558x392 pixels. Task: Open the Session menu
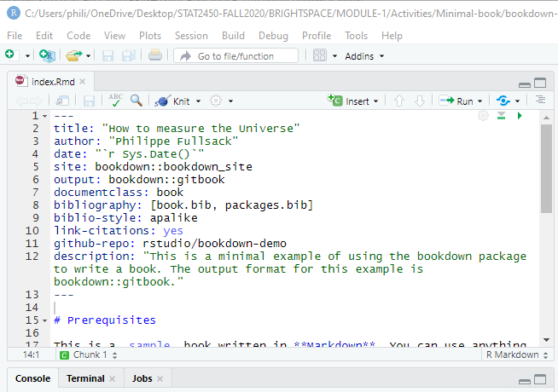pyautogui.click(x=191, y=36)
